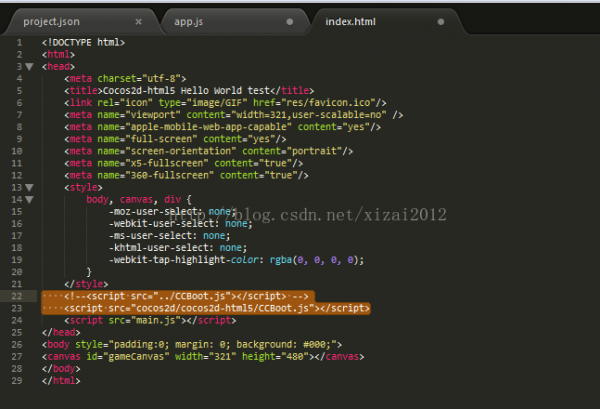Collapse the style block fold arrow on line 13
The image size is (600, 409).
(x=29, y=188)
